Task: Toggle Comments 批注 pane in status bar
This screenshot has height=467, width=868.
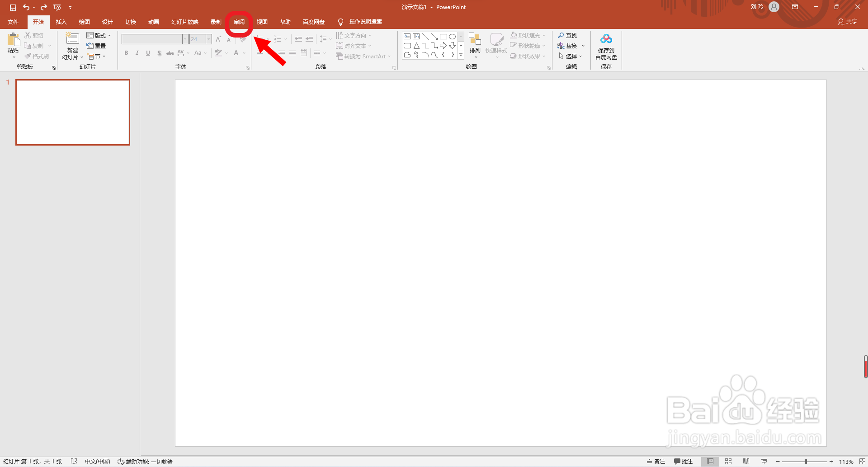Action: (683, 462)
